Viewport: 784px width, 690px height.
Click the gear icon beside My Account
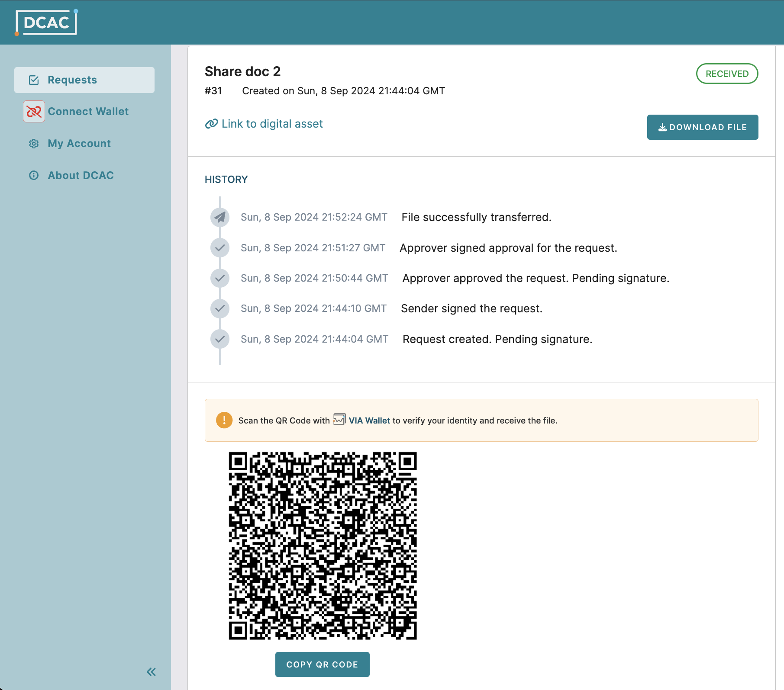coord(34,144)
